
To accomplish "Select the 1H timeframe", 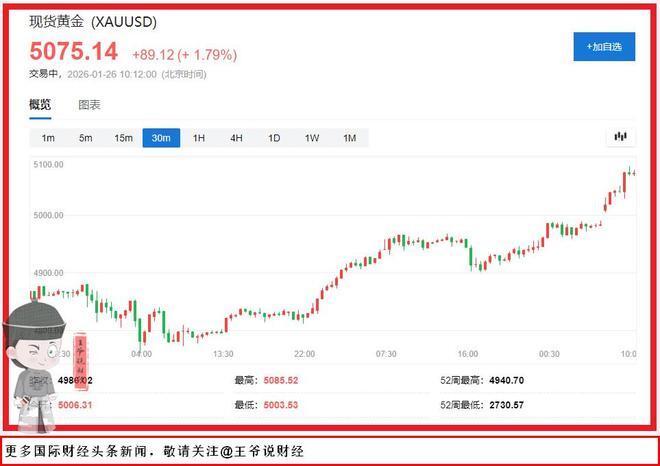I will (x=199, y=138).
